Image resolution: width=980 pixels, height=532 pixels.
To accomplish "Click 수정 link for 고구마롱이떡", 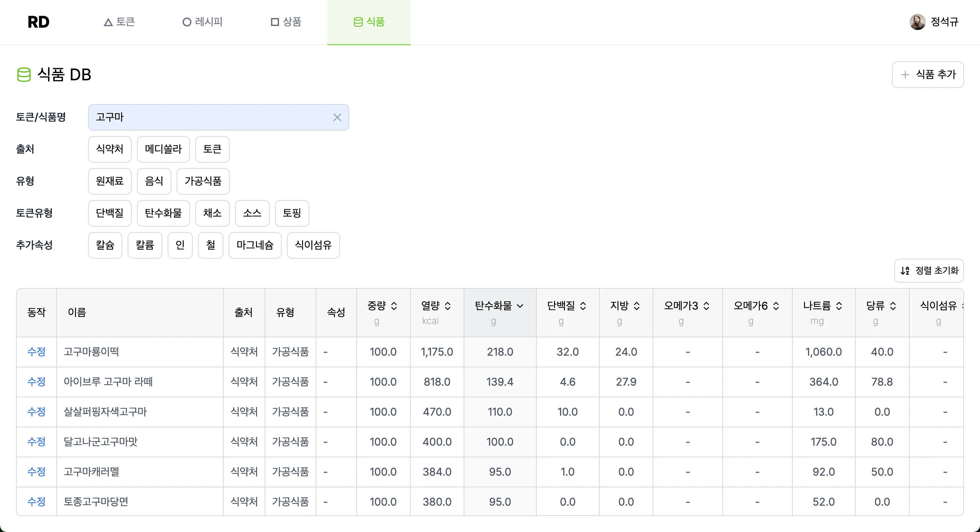I will [36, 352].
